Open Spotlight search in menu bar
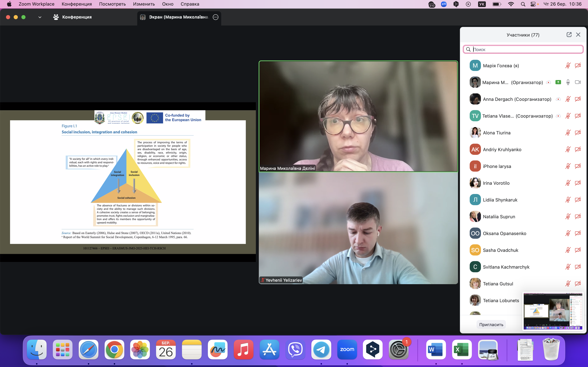The height and width of the screenshot is (367, 588). (523, 4)
